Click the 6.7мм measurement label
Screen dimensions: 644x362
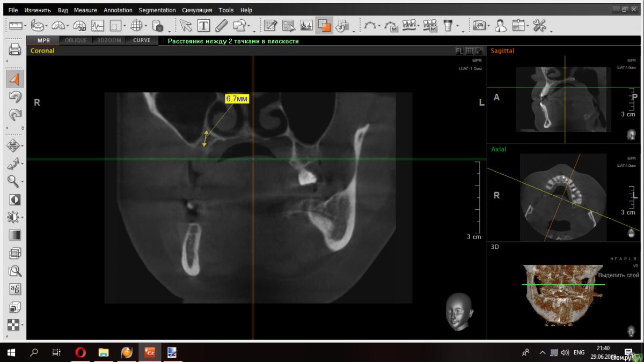tap(237, 99)
